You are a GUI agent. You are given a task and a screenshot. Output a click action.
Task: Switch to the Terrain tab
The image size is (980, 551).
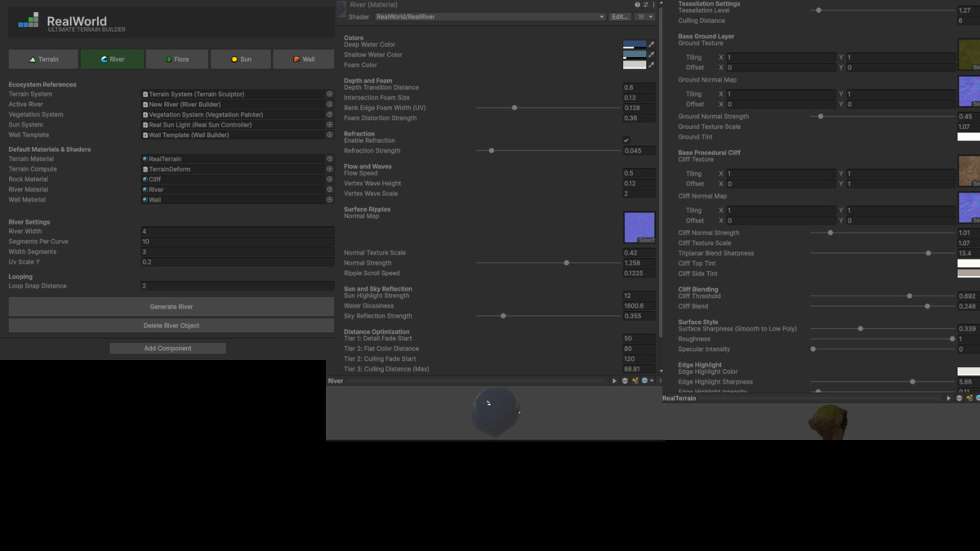(x=44, y=59)
